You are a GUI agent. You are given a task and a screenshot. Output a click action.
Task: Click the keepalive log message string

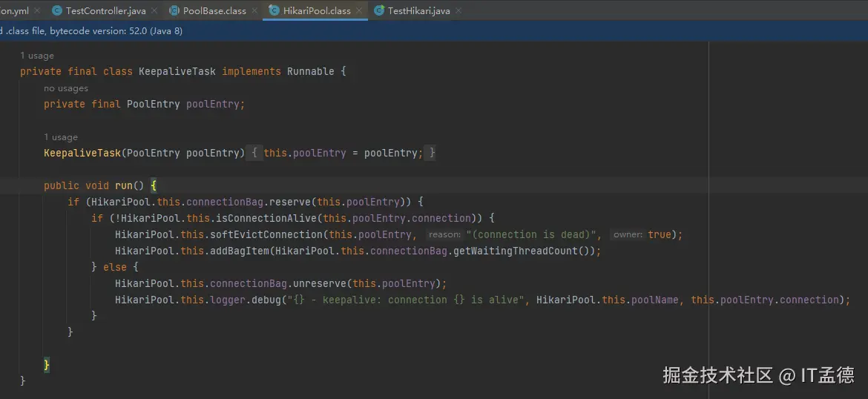[x=406, y=300]
